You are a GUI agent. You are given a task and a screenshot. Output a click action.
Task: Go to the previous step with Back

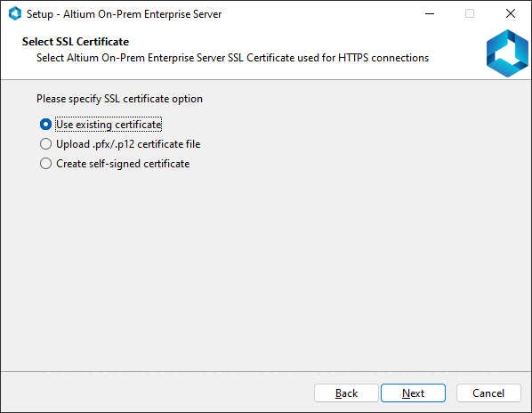[346, 393]
